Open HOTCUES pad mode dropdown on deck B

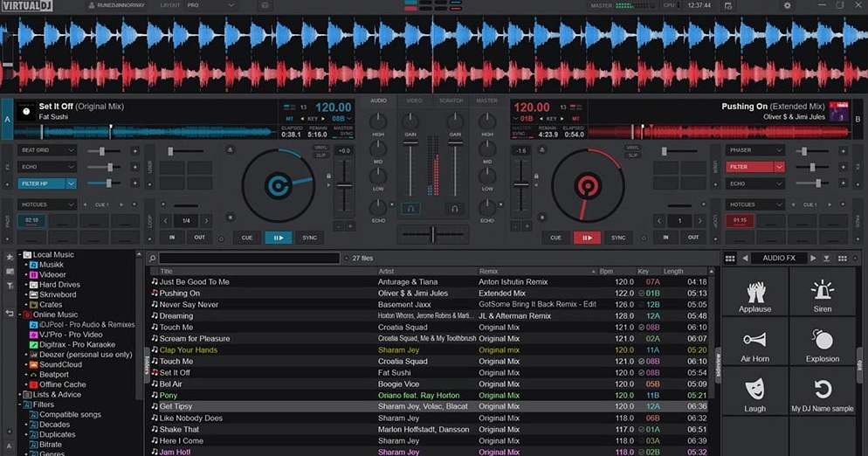(x=755, y=204)
